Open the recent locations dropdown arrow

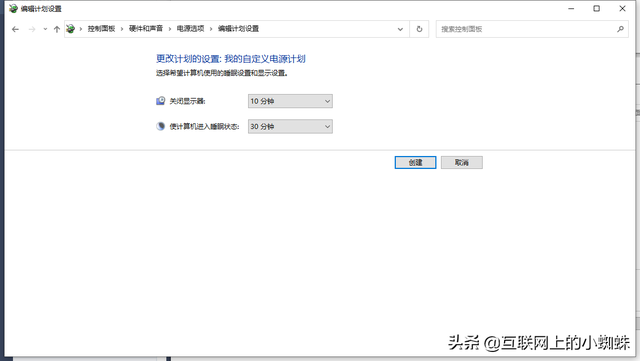coord(45,29)
